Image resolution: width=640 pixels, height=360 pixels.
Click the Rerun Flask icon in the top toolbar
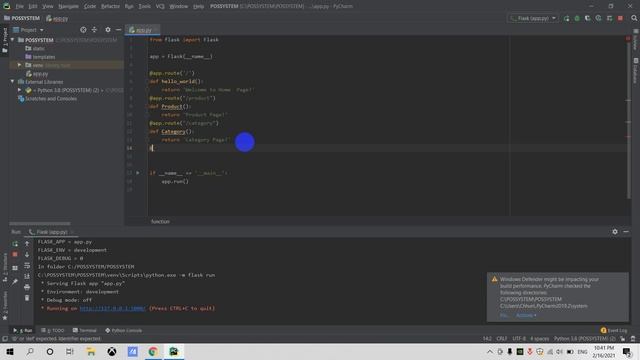tap(566, 18)
